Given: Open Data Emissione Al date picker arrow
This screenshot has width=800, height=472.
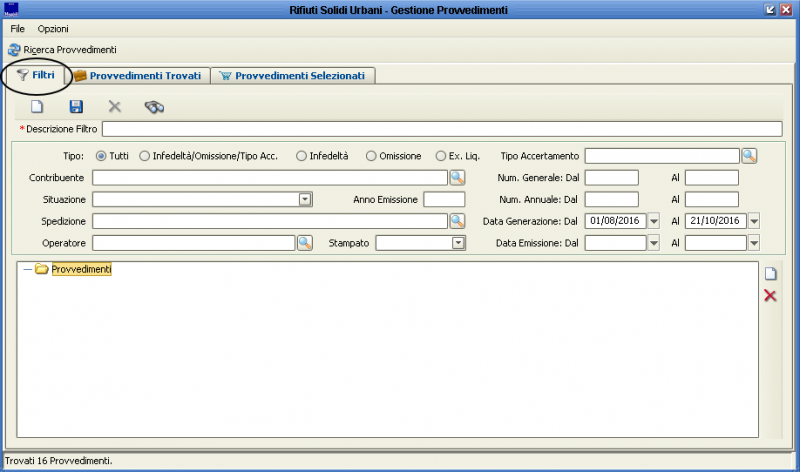Looking at the screenshot, I should 754,243.
